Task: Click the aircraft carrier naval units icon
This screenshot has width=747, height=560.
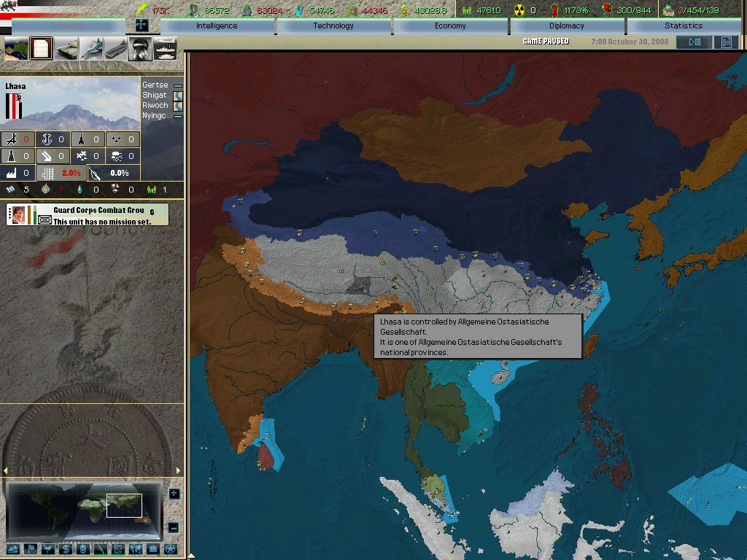Action: pos(116,49)
